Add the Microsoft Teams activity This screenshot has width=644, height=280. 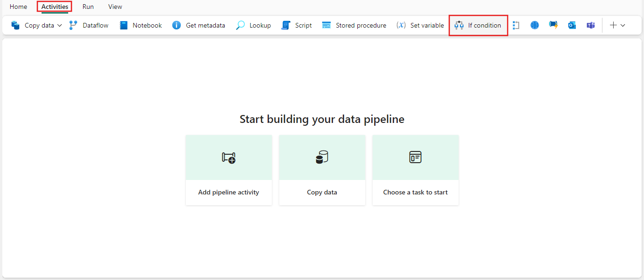pyautogui.click(x=591, y=25)
